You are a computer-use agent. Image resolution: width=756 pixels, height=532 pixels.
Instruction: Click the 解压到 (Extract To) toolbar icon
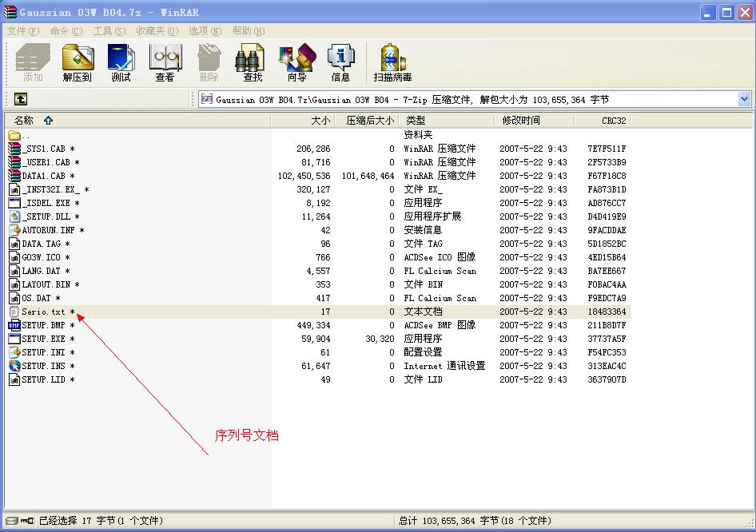(x=78, y=62)
